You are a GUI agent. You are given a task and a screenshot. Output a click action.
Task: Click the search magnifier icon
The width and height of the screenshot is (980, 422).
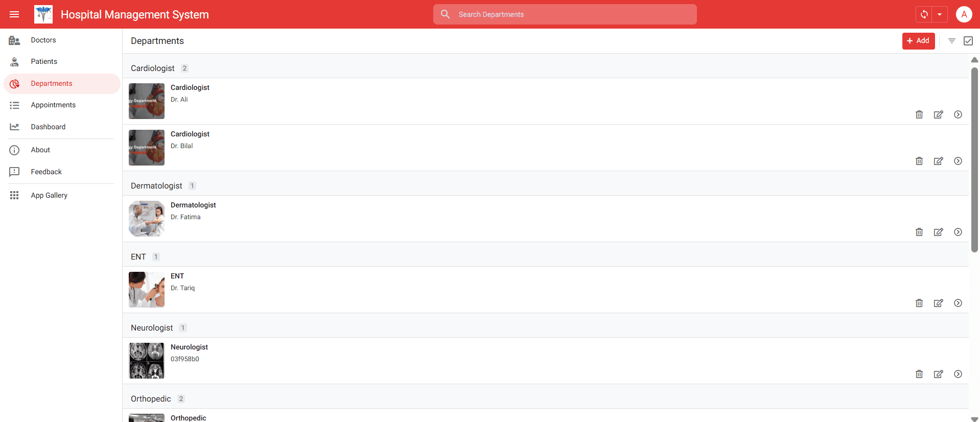click(x=446, y=14)
